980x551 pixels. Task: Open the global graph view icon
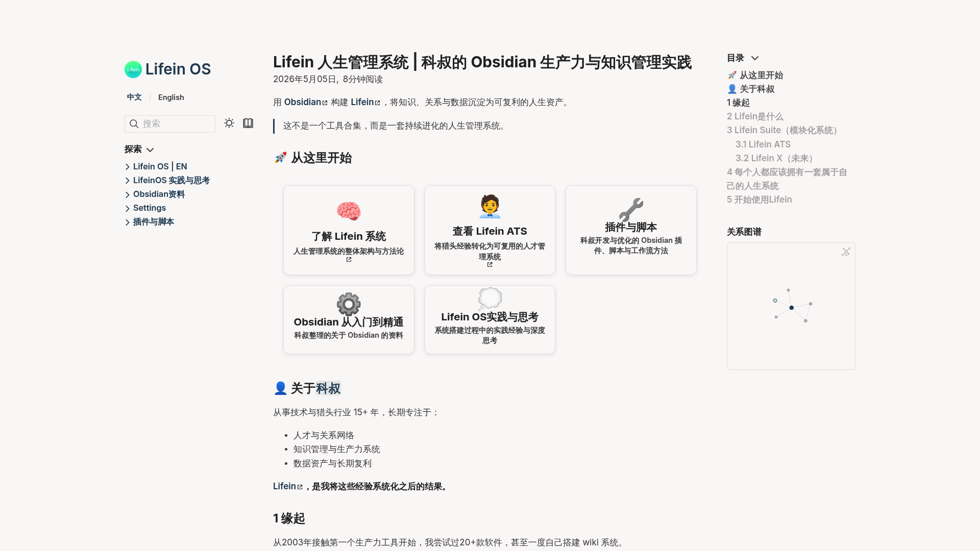[x=846, y=252]
